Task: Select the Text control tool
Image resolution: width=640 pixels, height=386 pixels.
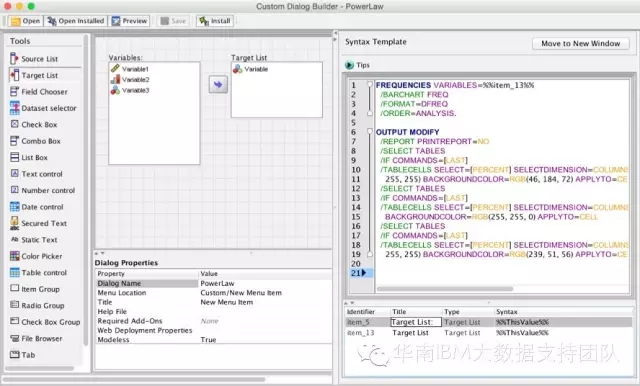Action: point(36,174)
